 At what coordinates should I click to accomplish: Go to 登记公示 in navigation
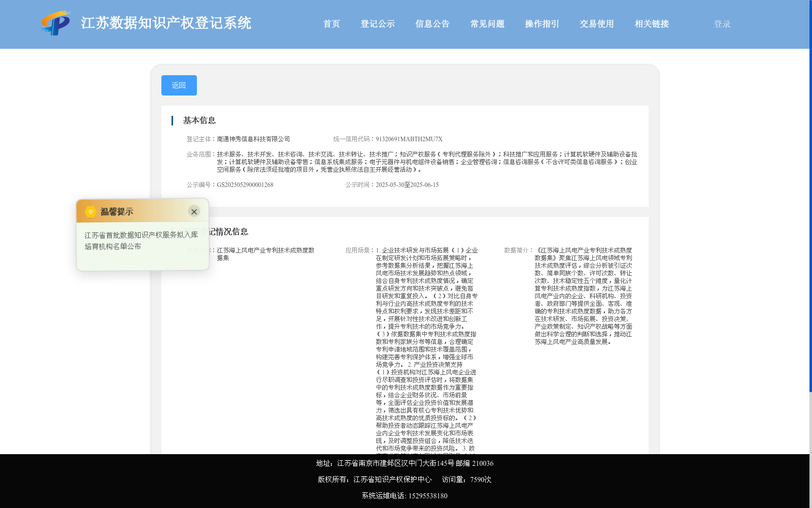pos(378,24)
